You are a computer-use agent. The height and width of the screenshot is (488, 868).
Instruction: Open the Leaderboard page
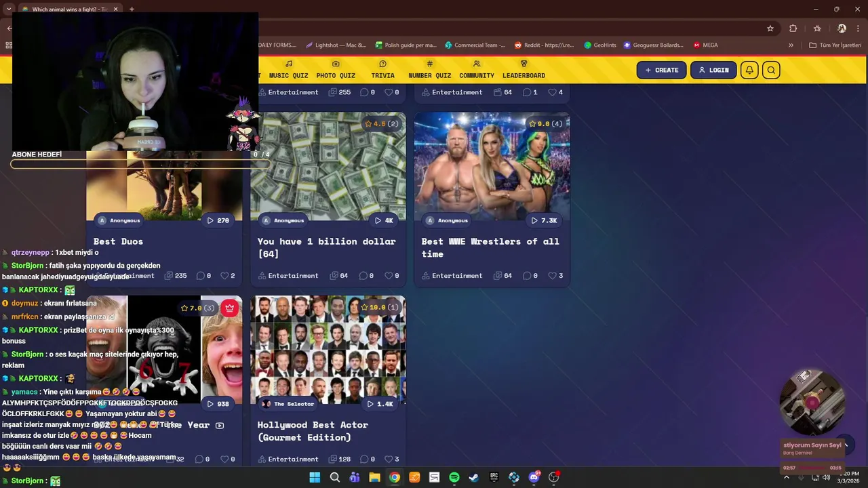524,70
